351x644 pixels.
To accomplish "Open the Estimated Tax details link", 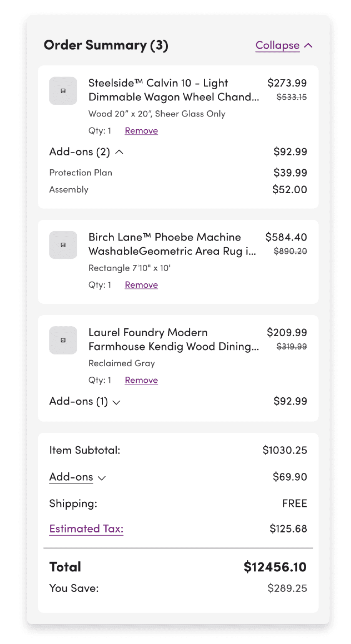I will [x=86, y=529].
